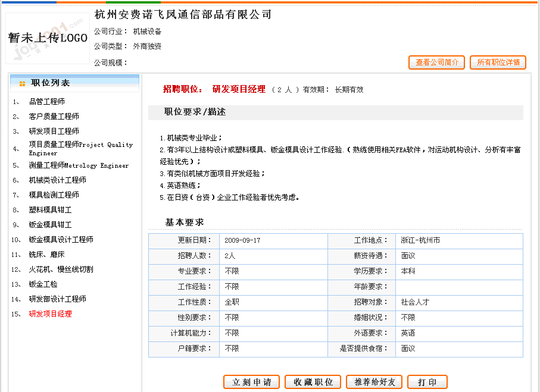Select 客户质量工程师 in the job list

click(x=54, y=117)
